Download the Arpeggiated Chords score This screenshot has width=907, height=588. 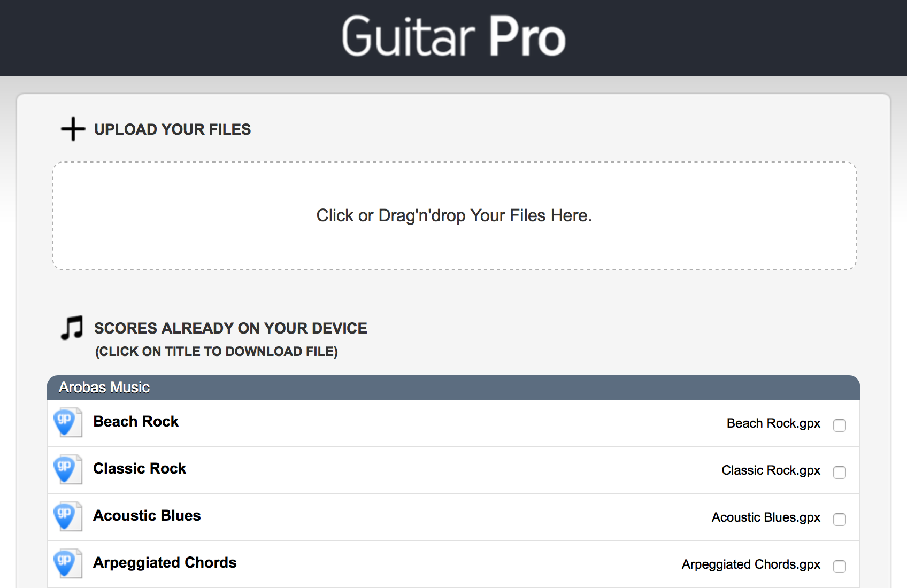click(x=165, y=563)
